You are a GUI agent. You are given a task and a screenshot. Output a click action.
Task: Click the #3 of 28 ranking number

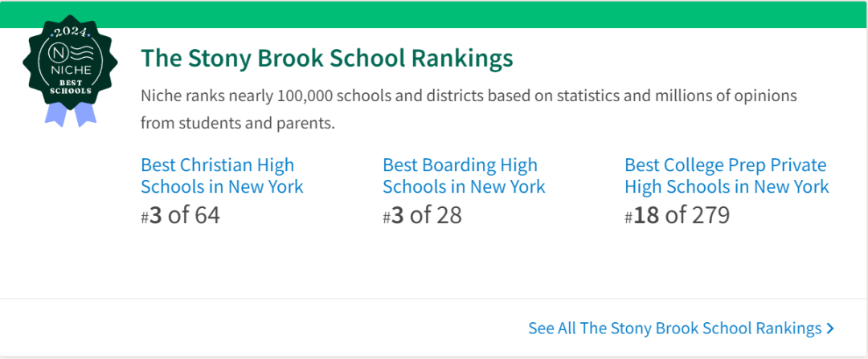point(422,215)
